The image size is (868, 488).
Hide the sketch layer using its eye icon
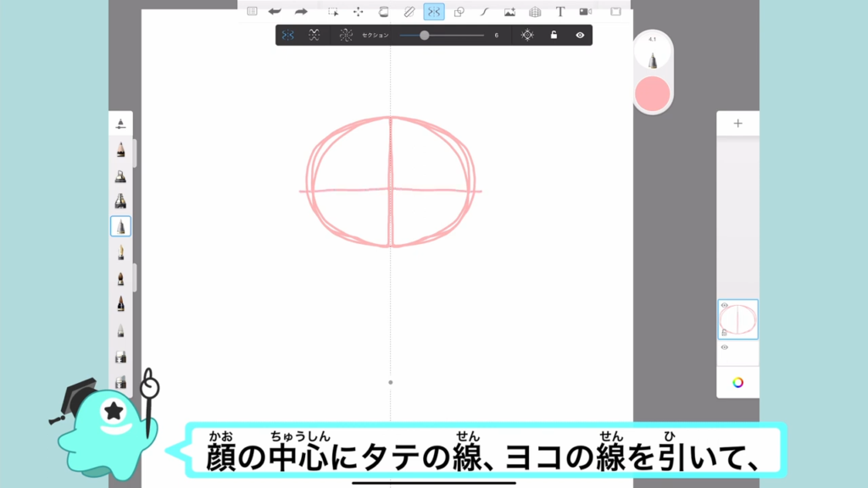(x=725, y=306)
